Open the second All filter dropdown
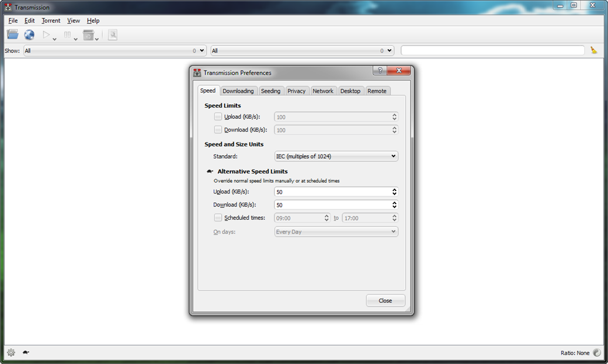The width and height of the screenshot is (608, 364). click(302, 51)
